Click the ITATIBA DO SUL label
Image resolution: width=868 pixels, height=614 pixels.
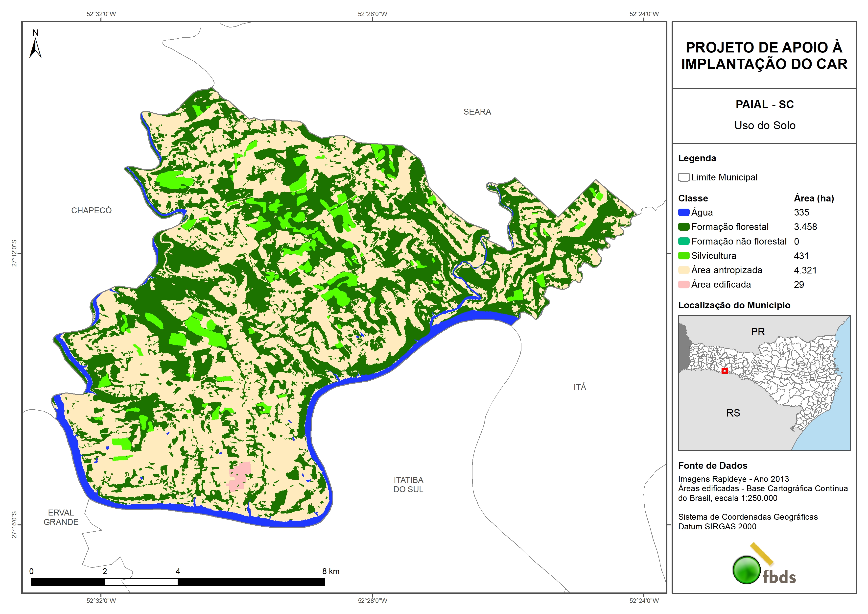tap(408, 485)
